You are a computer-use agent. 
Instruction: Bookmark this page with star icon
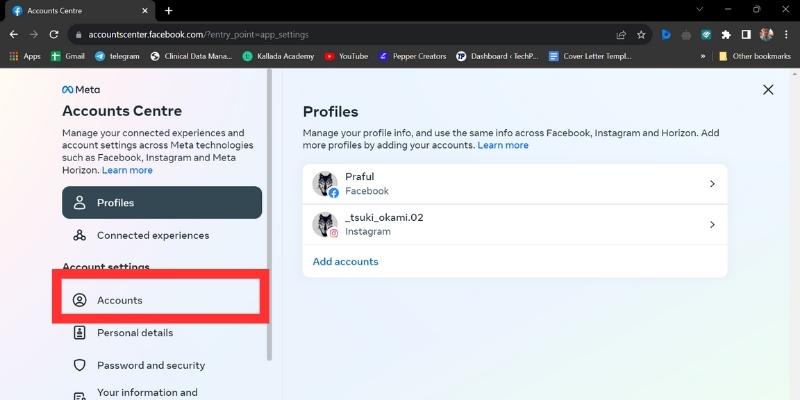(x=641, y=35)
